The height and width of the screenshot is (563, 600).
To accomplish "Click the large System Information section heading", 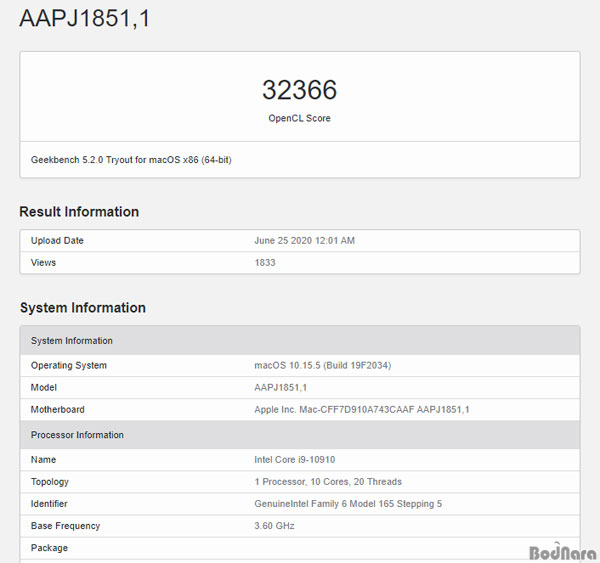I will pos(83,308).
